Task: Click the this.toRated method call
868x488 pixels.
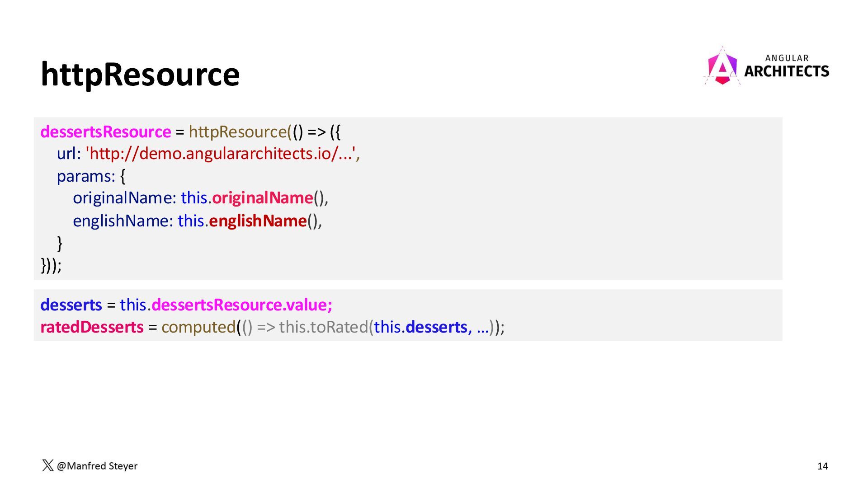Action: [x=323, y=327]
